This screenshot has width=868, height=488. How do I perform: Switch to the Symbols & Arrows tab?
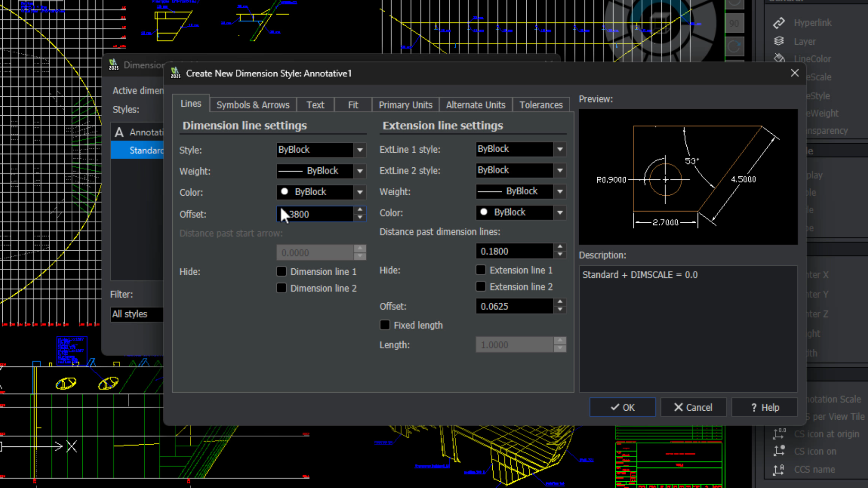coord(253,105)
